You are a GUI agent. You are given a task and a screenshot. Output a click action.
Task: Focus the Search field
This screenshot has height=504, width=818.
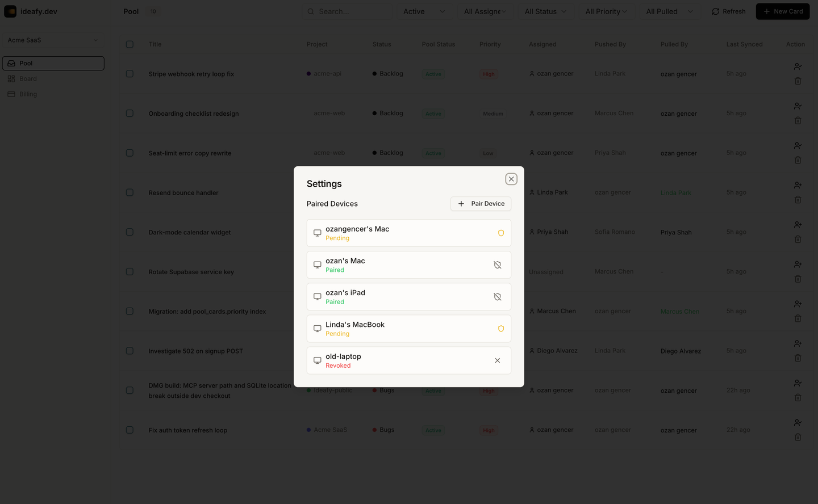(348, 11)
